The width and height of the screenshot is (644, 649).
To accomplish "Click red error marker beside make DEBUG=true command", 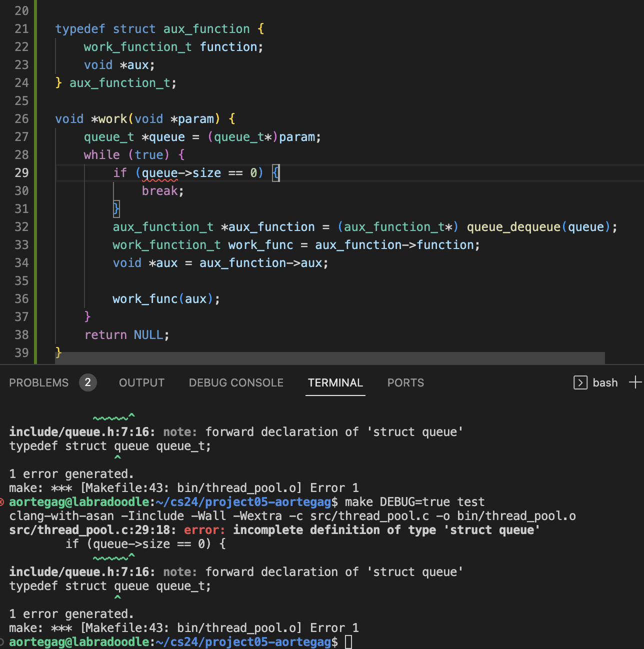I will [x=2, y=501].
